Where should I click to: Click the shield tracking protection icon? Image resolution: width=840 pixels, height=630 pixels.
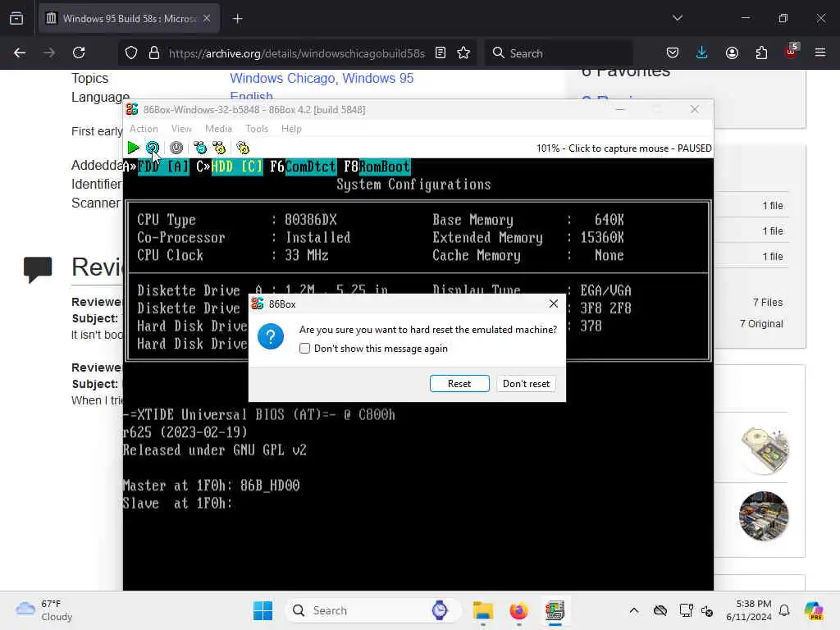tap(131, 52)
